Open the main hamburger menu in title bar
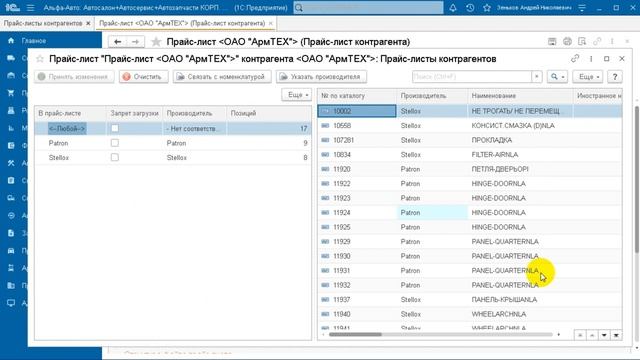The image size is (640, 360). (30, 8)
